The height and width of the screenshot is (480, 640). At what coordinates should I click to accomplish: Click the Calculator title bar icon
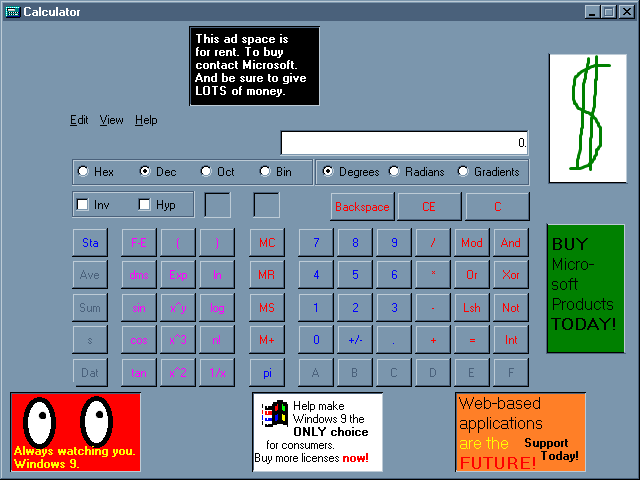coord(12,11)
